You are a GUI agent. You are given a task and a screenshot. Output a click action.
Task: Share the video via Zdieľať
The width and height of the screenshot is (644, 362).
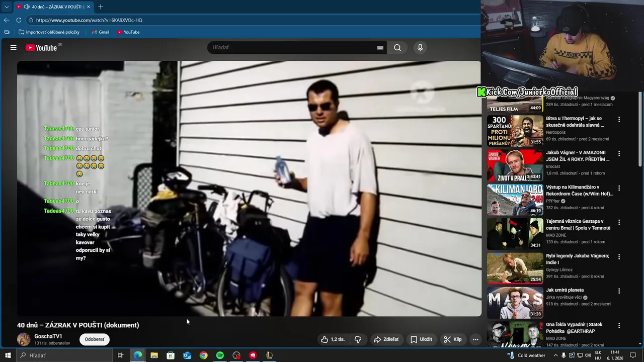coord(386,339)
